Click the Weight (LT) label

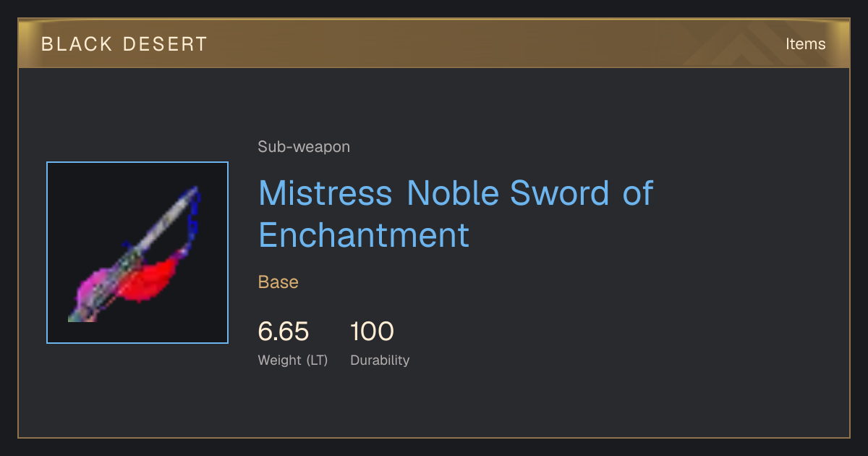tap(293, 360)
